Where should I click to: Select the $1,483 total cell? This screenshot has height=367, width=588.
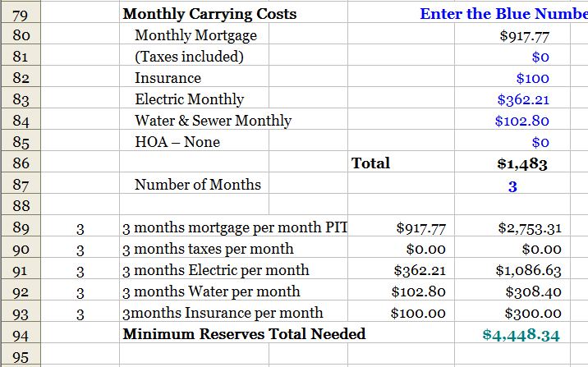pos(522,163)
